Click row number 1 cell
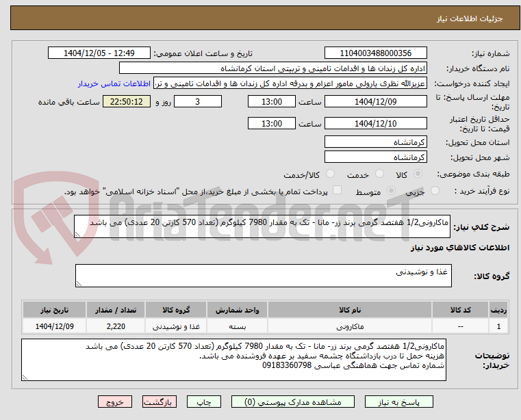Image resolution: width=521 pixels, height=420 pixels. click(498, 326)
